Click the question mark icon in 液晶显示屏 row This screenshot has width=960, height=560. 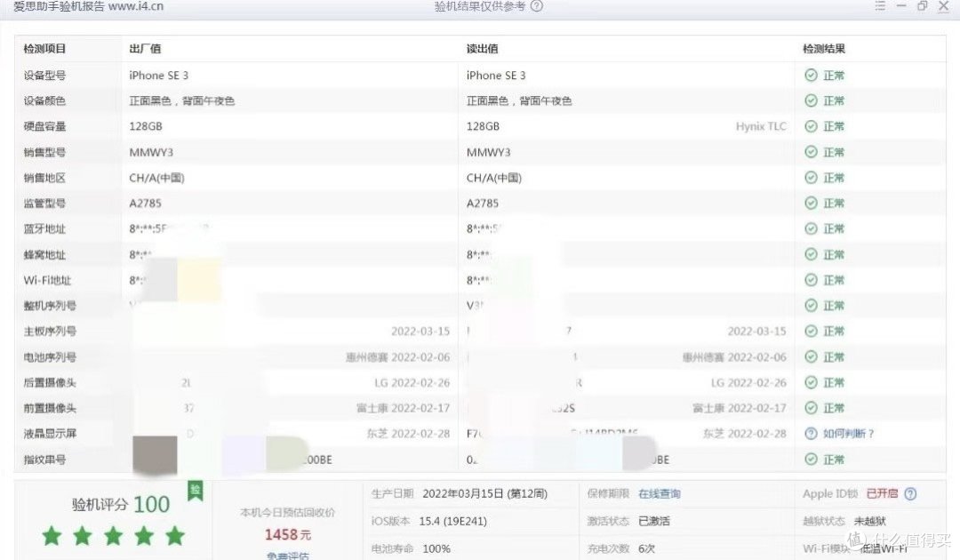[x=811, y=433]
